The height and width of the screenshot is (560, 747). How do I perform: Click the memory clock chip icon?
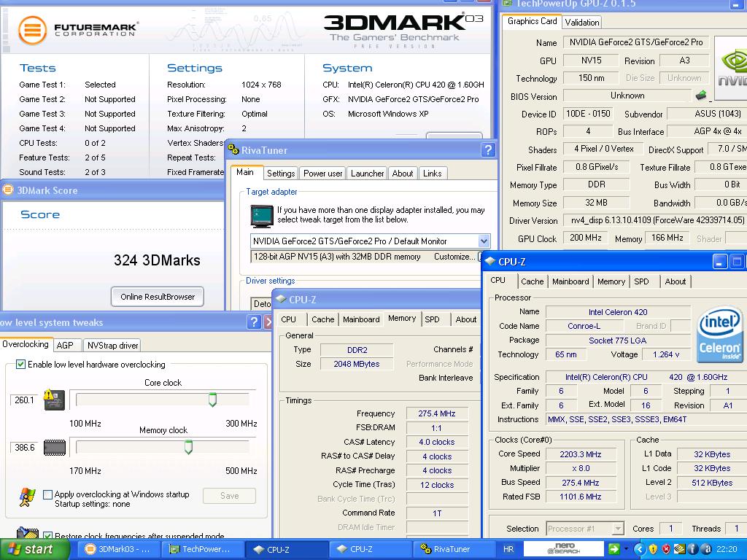pos(54,448)
